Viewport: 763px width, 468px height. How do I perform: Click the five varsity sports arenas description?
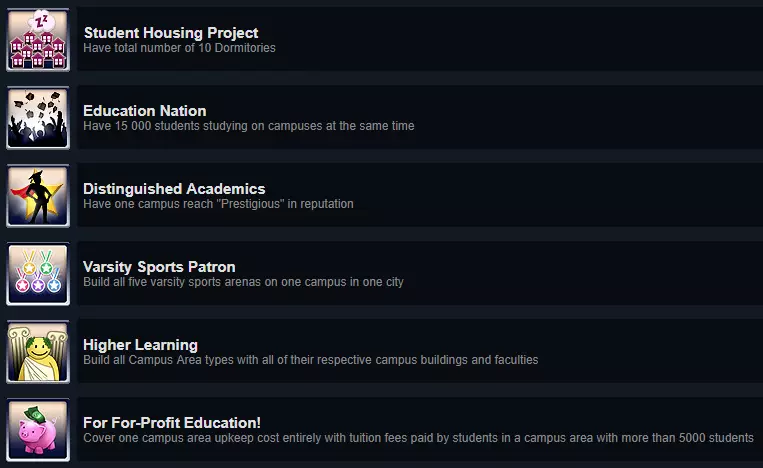click(243, 282)
